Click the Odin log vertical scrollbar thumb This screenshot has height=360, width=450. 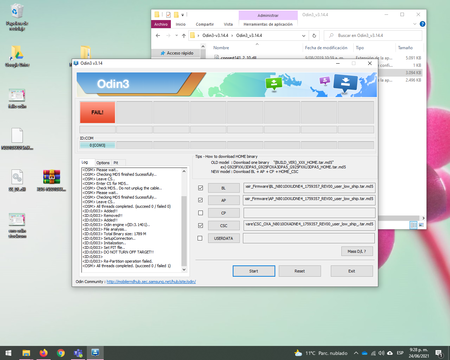(184, 231)
